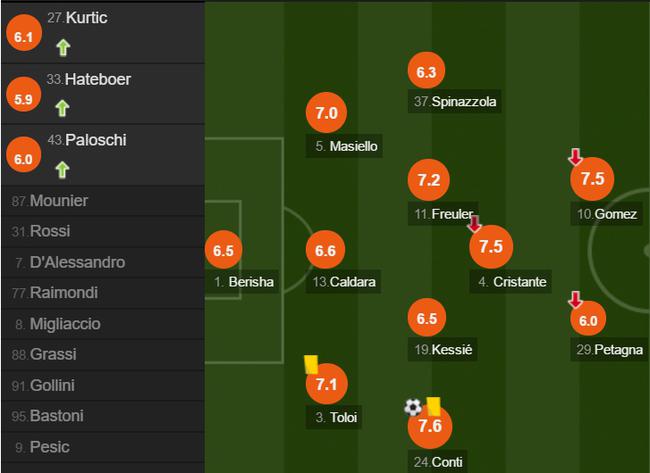Click the red substituted-off arrow on Cristante

[x=474, y=223]
